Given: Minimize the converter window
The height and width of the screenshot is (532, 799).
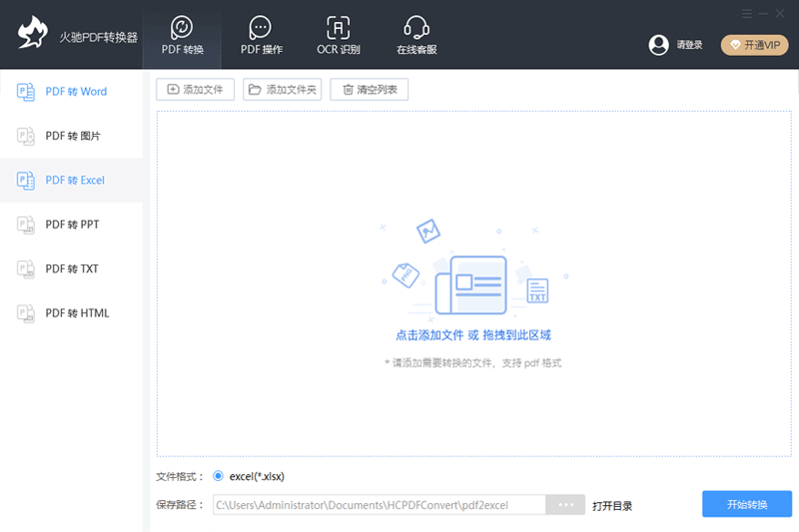Looking at the screenshot, I should coord(763,14).
